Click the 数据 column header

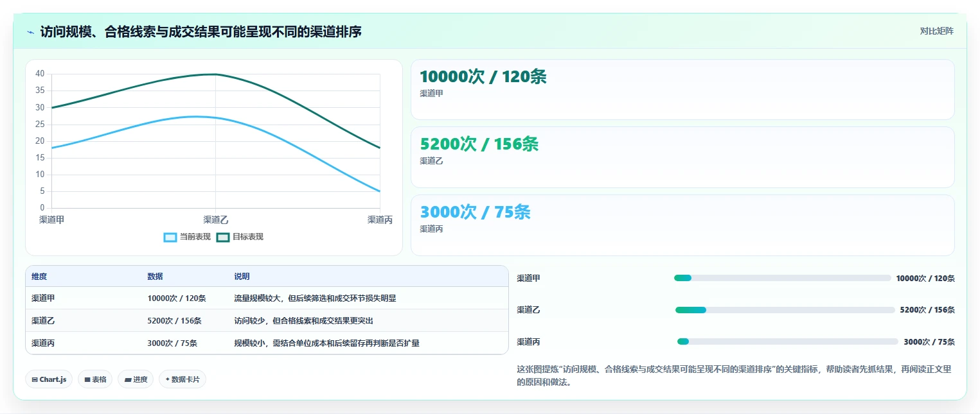[155, 277]
